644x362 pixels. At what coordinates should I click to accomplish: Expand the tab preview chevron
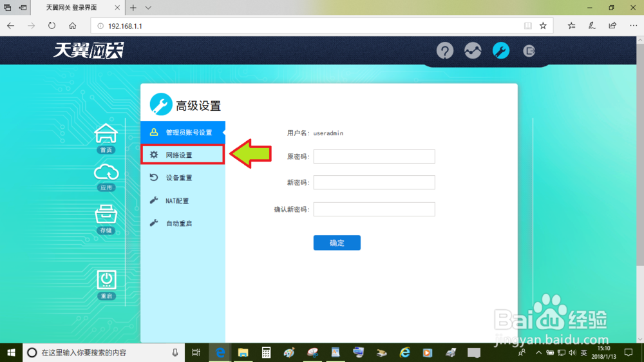click(148, 8)
